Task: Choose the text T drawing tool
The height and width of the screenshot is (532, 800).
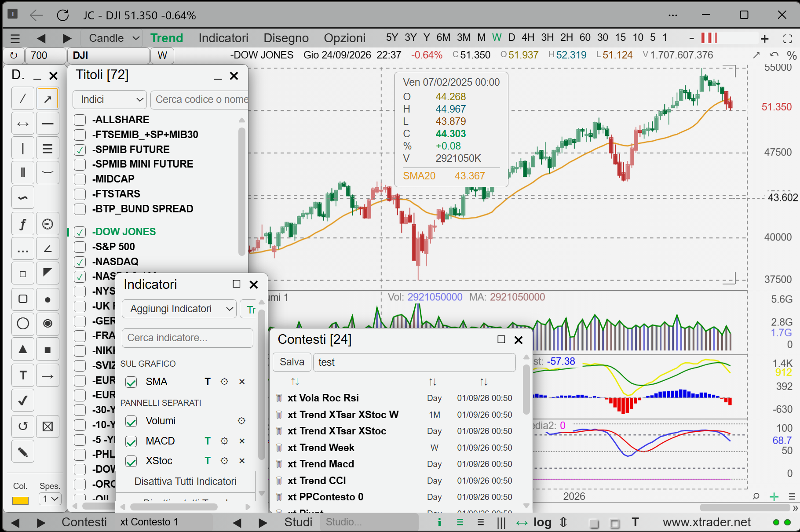Action: point(23,375)
